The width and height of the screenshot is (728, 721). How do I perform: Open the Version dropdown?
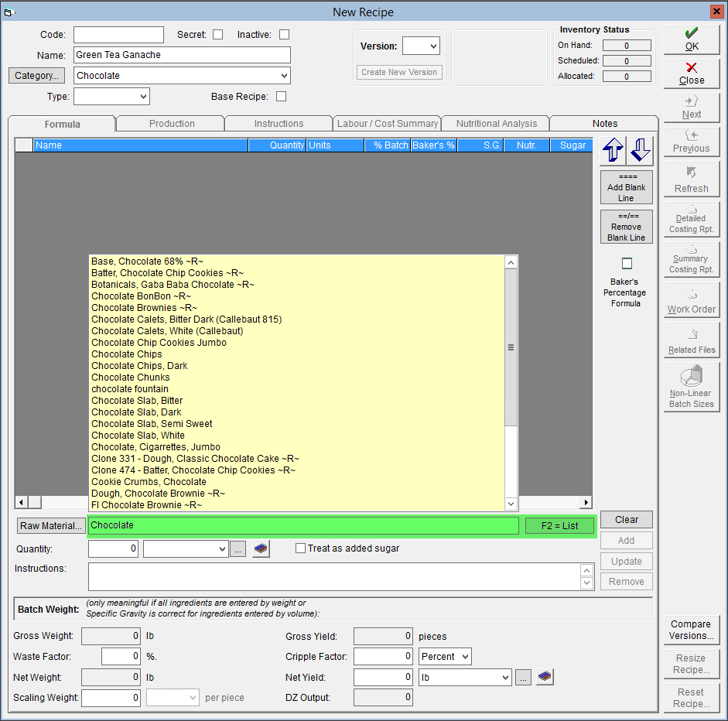[433, 46]
